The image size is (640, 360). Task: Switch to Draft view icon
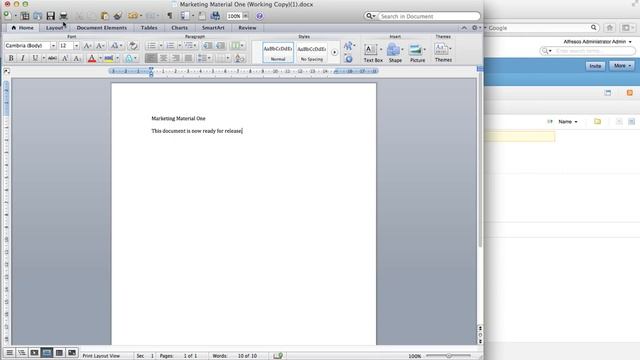pos(9,352)
